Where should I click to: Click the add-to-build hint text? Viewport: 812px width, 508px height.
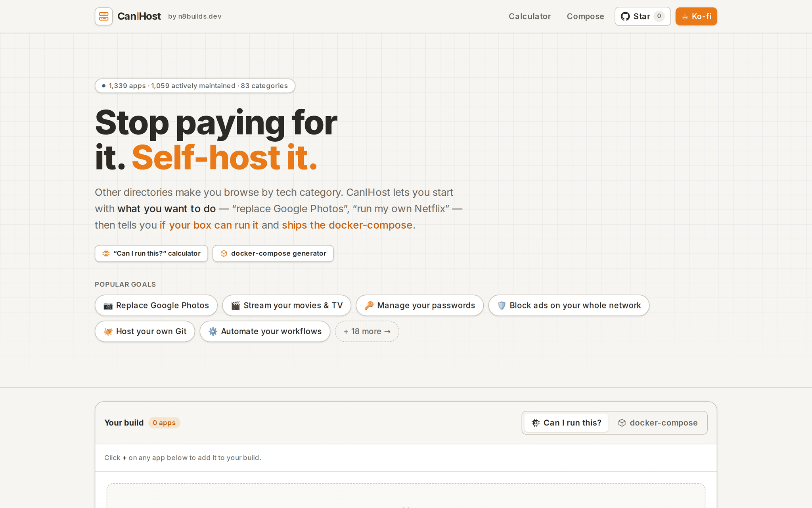tap(183, 458)
